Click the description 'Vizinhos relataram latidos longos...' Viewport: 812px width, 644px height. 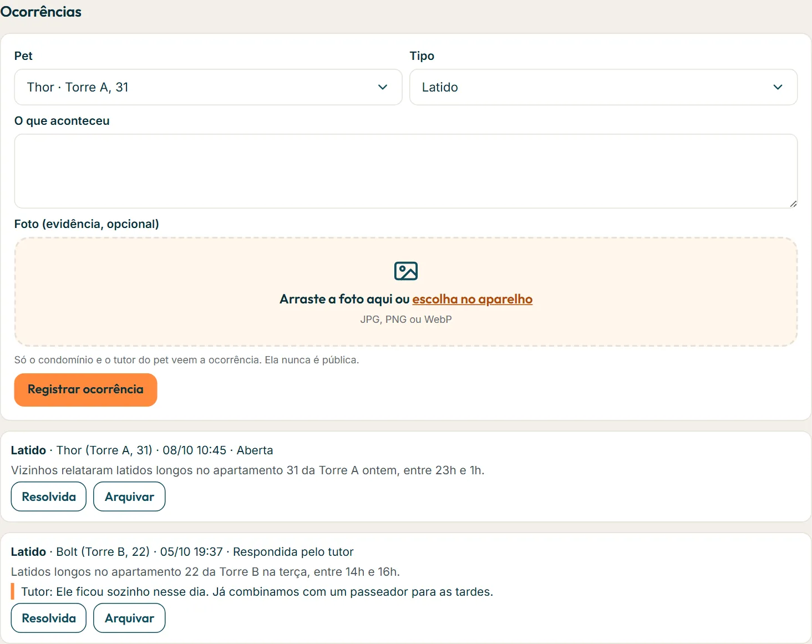coord(248,470)
